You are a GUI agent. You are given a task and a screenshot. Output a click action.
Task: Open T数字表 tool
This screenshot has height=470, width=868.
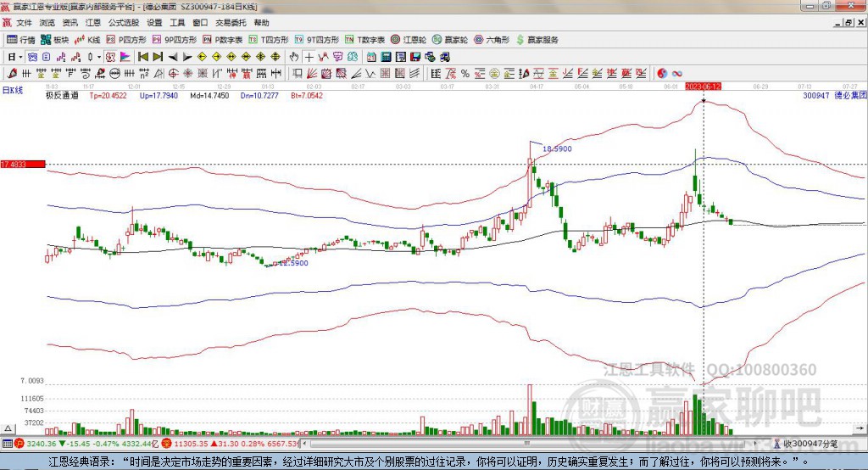(x=364, y=40)
